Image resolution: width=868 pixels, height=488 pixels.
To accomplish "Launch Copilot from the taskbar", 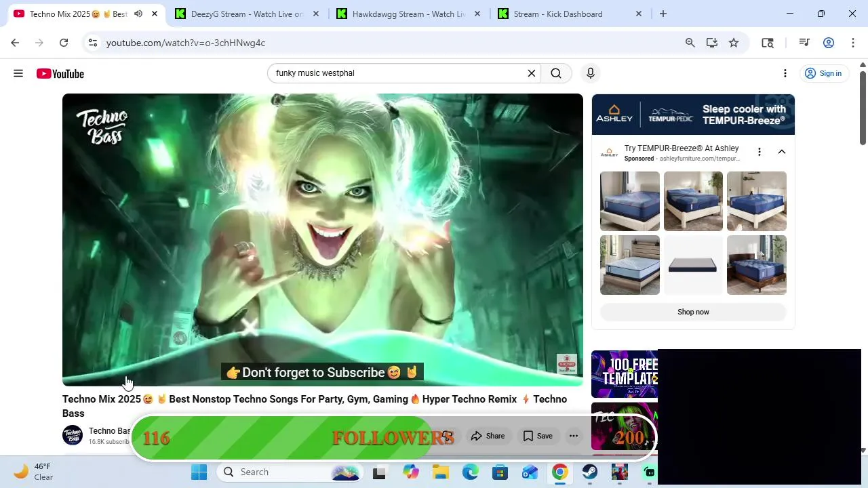I will 410,472.
